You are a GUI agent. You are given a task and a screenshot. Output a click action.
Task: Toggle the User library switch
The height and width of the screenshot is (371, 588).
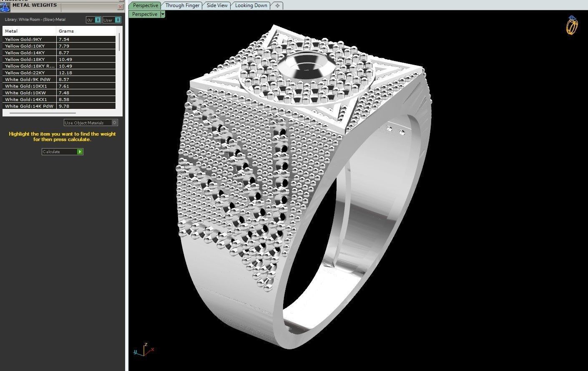(x=112, y=20)
